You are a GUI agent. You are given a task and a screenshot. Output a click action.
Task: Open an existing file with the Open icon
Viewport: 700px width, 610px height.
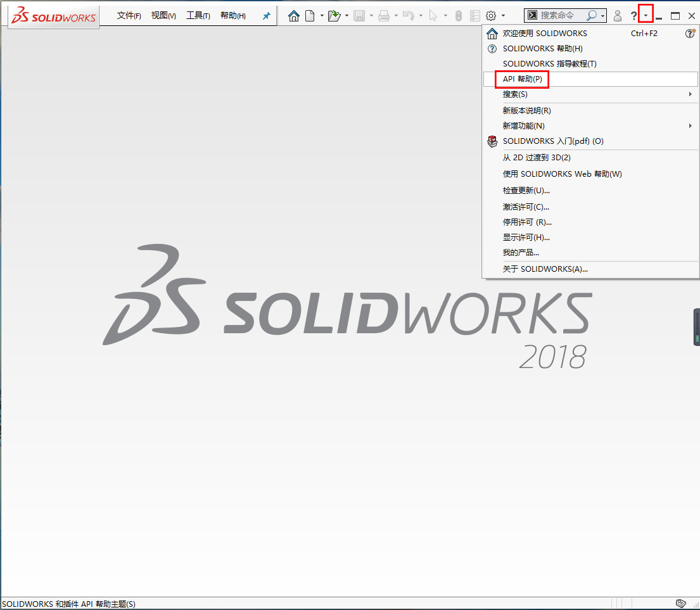pyautogui.click(x=334, y=15)
